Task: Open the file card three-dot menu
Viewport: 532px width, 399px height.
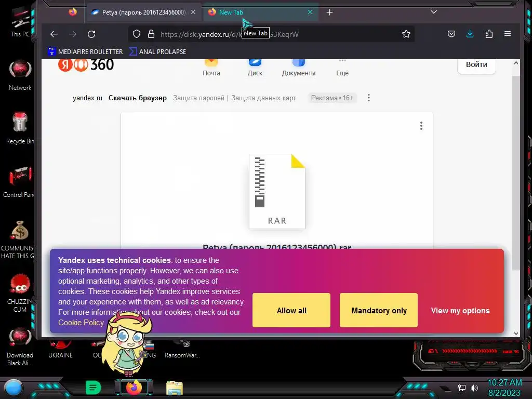Action: 421,126
